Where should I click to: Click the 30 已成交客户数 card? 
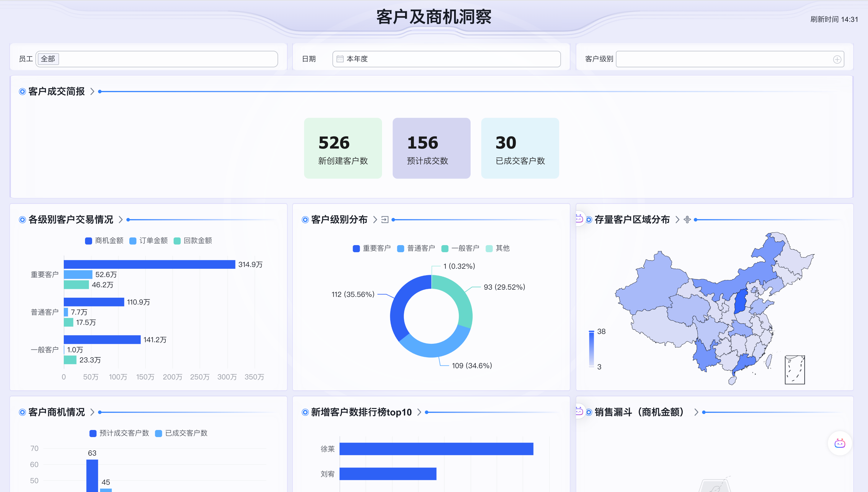[520, 148]
